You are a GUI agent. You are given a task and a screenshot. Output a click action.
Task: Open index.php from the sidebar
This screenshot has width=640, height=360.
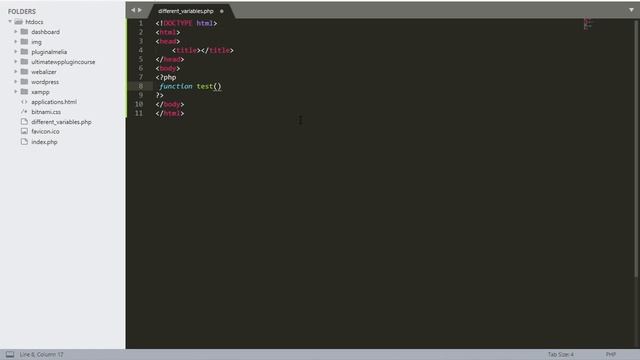point(44,142)
